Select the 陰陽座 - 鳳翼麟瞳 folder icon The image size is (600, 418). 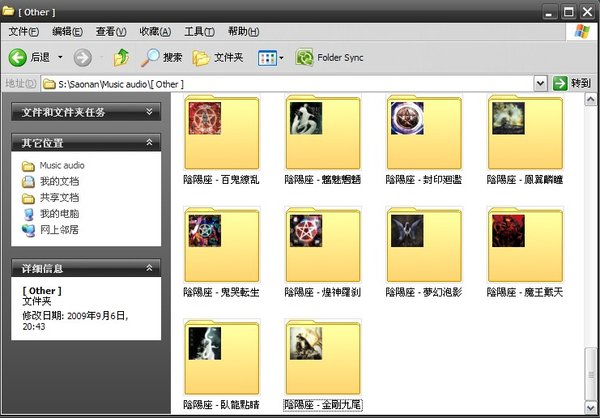click(x=525, y=133)
